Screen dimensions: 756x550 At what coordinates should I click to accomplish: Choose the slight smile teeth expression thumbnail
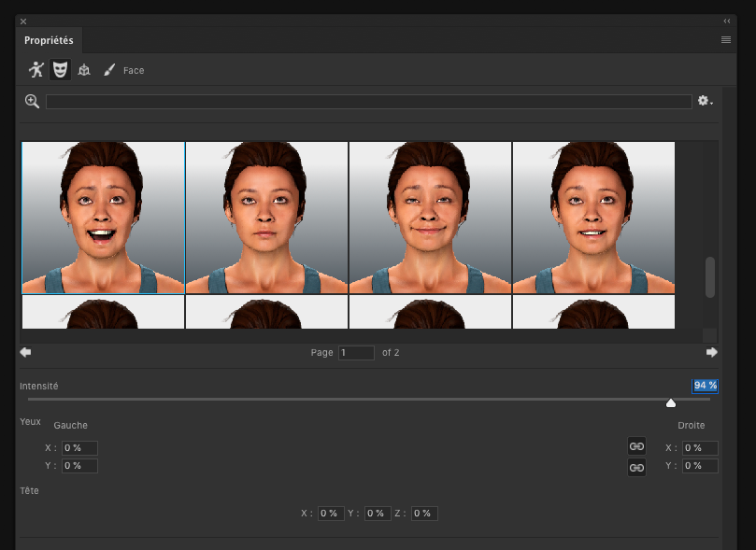(x=593, y=218)
